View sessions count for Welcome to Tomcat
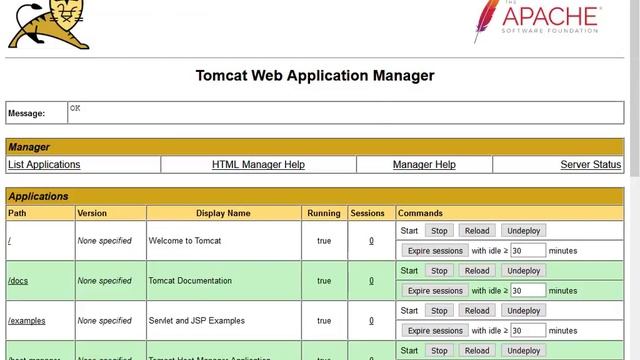Screen dimensions: 640x360 click(371, 241)
